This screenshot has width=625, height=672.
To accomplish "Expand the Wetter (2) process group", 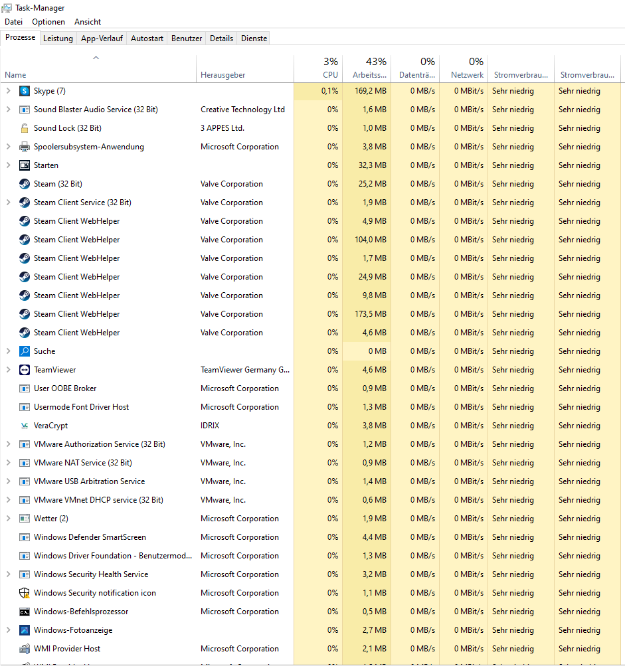I will (8, 519).
